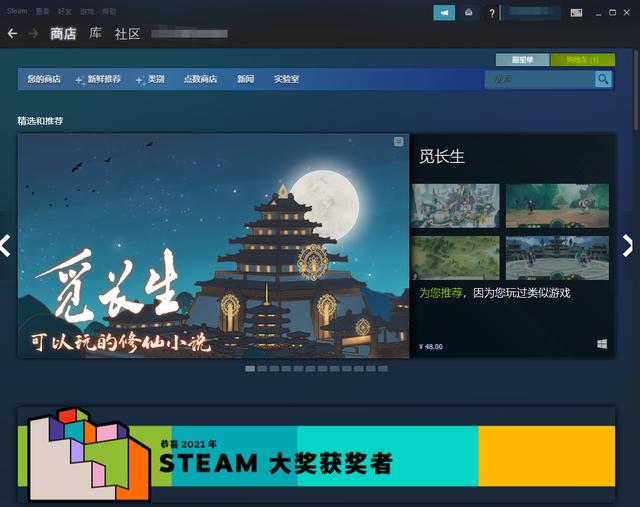The height and width of the screenshot is (507, 640).
Task: Open the 觅长生 featured banner image
Action: (x=213, y=246)
